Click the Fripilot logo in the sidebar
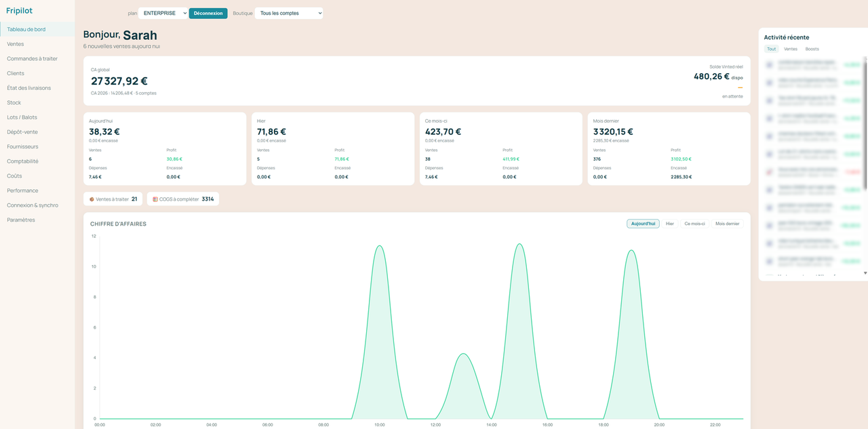 click(19, 10)
